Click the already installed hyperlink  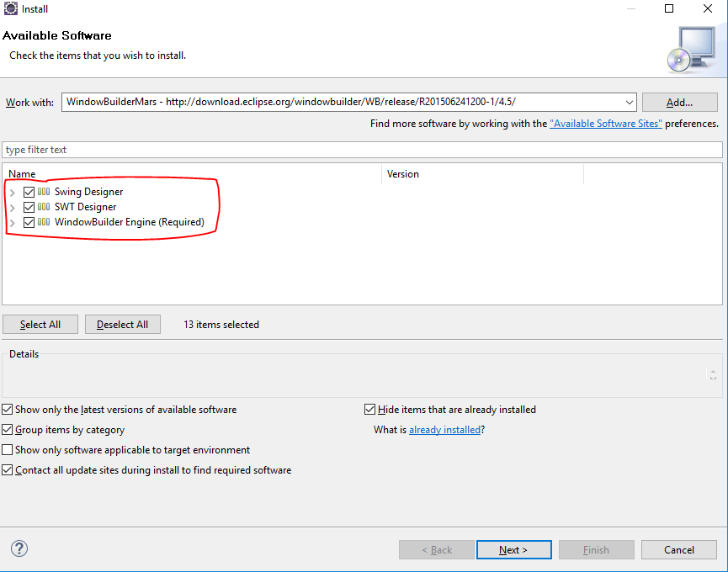(444, 429)
